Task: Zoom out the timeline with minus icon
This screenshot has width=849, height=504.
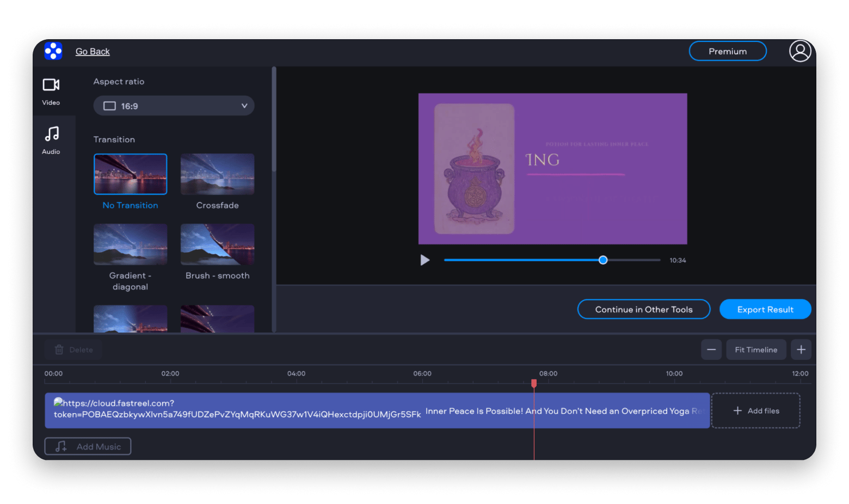Action: point(711,349)
